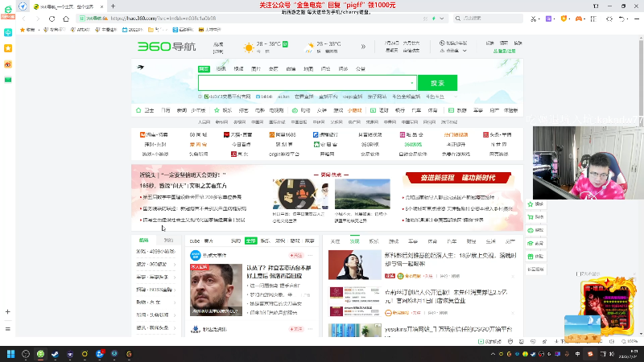
Task: Expand the address bar dropdown chevron
Action: [441, 19]
